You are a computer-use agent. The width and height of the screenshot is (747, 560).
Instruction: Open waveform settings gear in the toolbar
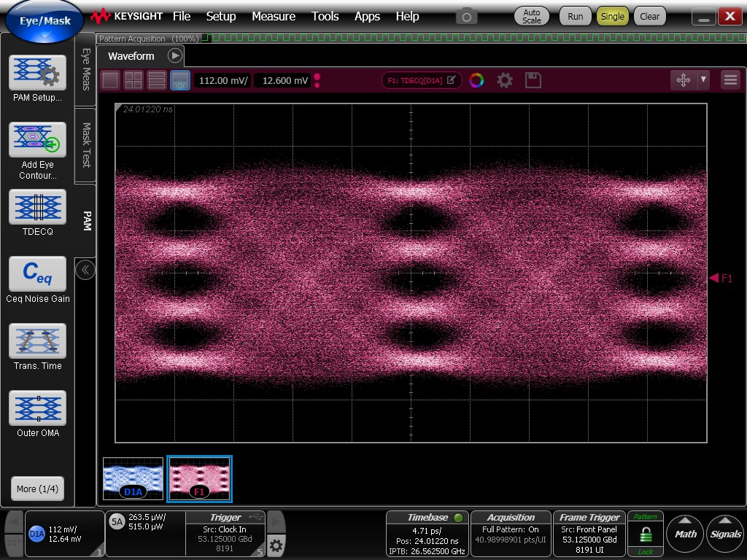[x=505, y=80]
